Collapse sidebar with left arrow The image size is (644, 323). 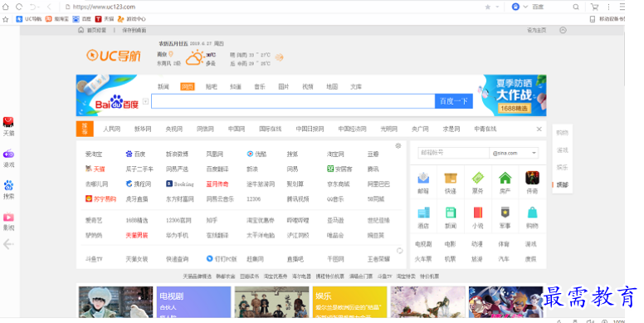point(8,244)
